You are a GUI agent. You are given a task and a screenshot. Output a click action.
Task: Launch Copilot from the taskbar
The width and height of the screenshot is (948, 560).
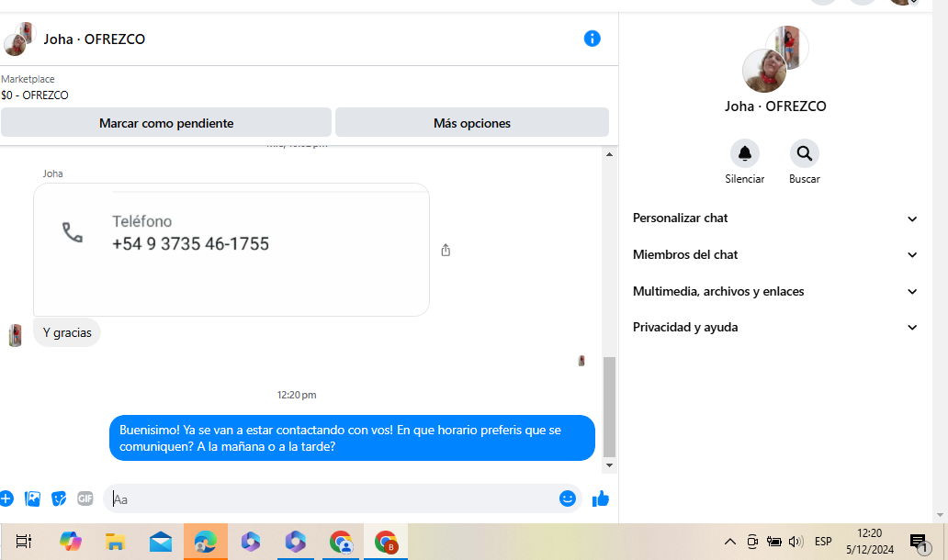(70, 542)
